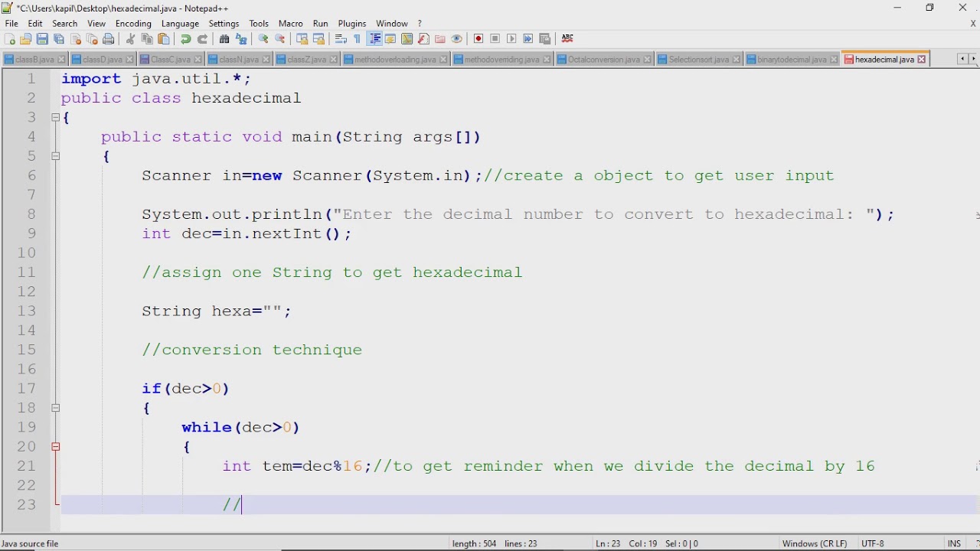Image resolution: width=980 pixels, height=551 pixels.
Task: Click the Close document toolbar icon
Action: pos(76,39)
